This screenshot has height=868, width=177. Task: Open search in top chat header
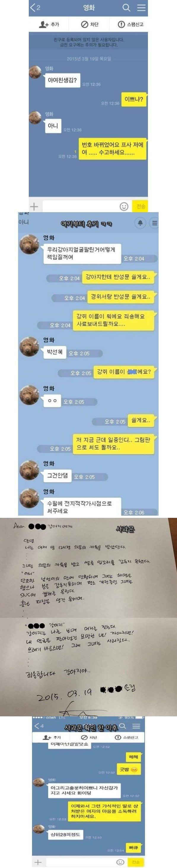pos(126,7)
